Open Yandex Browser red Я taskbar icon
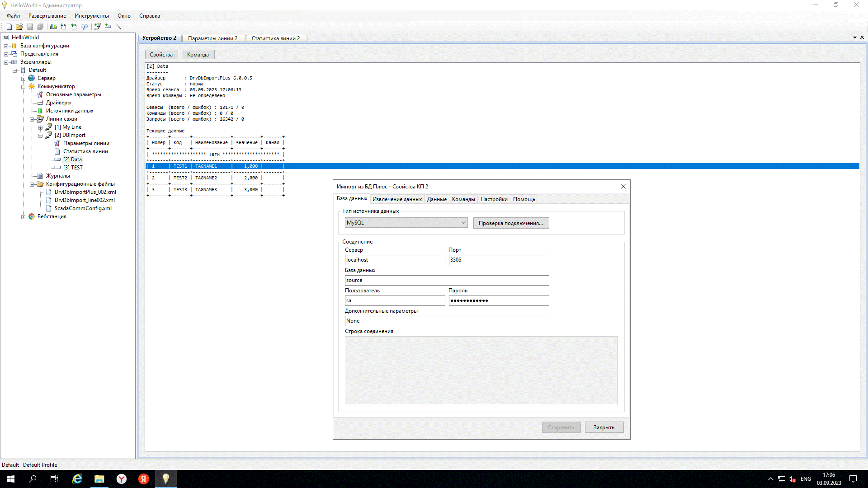The height and width of the screenshot is (488, 868). pos(144,479)
